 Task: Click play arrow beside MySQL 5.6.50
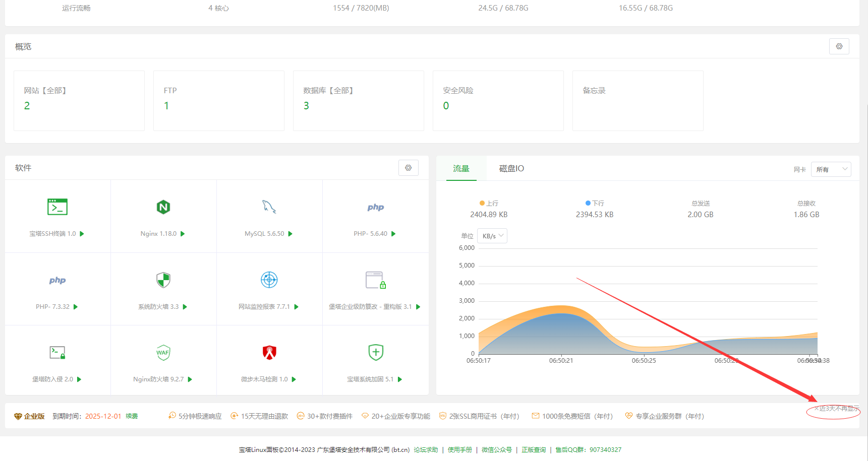click(290, 234)
